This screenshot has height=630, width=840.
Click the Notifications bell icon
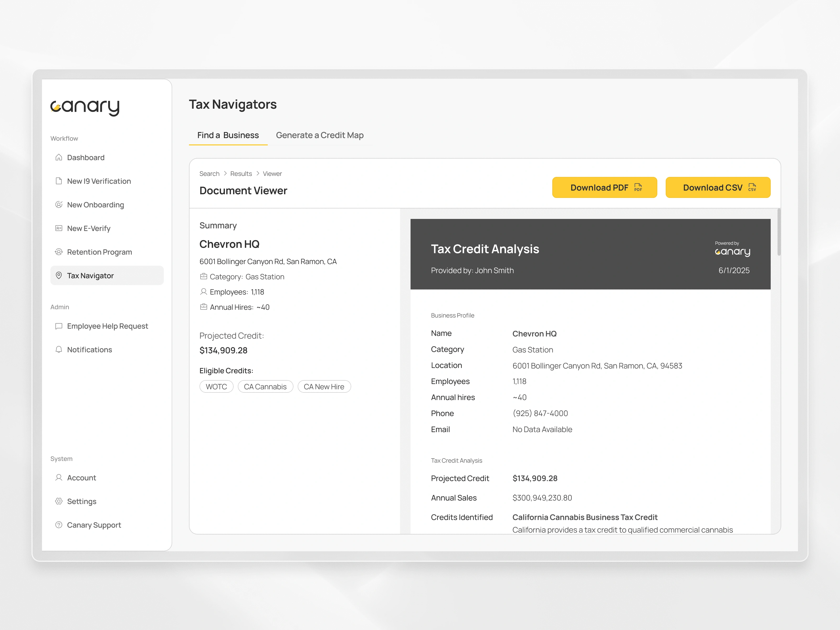point(59,349)
